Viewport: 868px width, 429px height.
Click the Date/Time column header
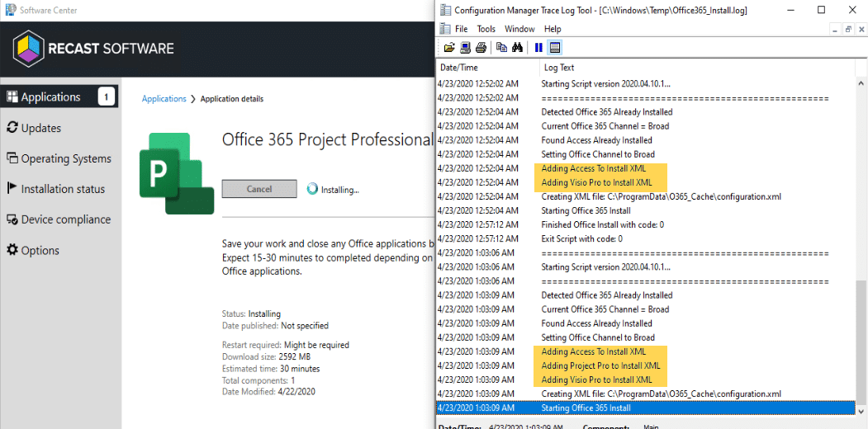tap(459, 68)
